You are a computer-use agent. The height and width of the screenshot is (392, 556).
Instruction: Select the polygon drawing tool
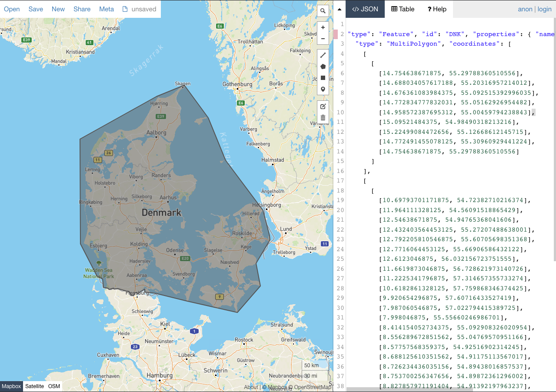coord(323,66)
